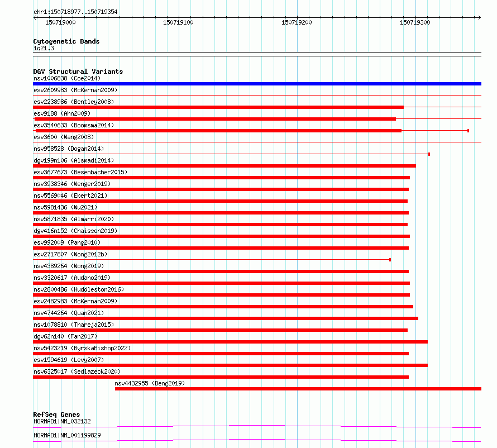
Task: Click the nsv958528 right end marker
Action: point(429,154)
